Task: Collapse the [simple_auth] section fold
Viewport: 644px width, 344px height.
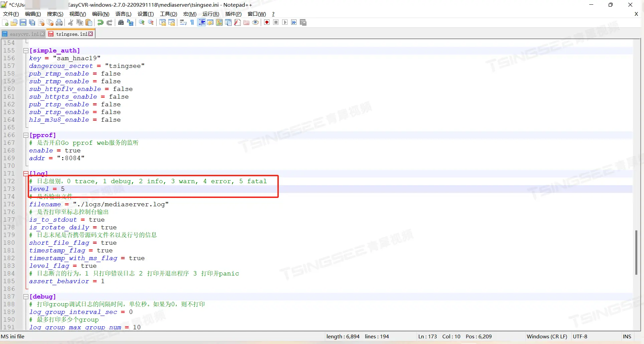Action: [x=26, y=50]
